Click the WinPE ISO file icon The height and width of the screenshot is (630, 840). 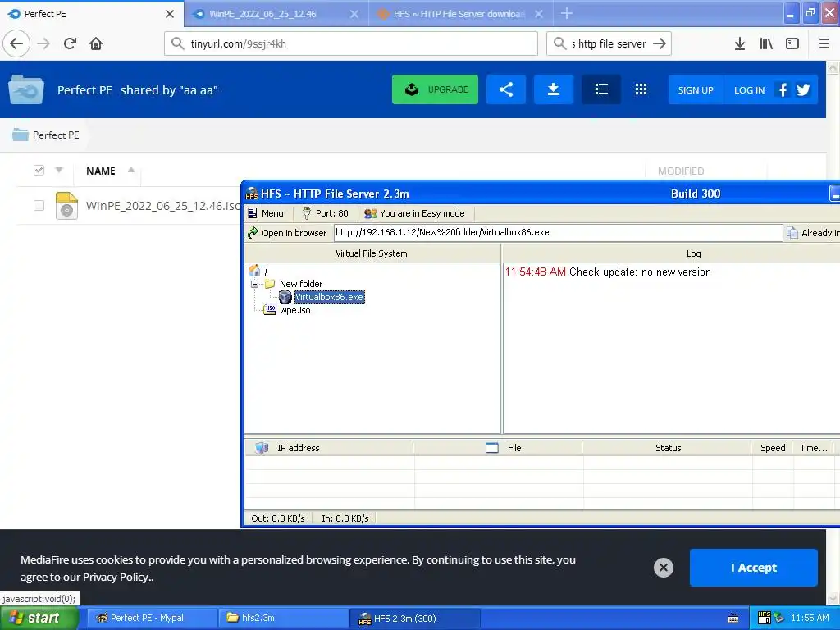(x=67, y=206)
